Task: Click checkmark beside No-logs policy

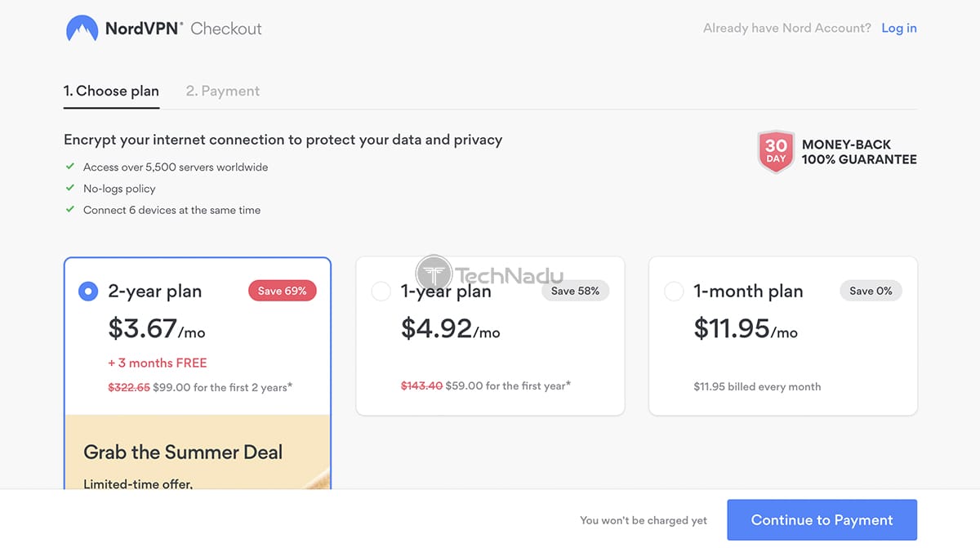Action: tap(70, 188)
